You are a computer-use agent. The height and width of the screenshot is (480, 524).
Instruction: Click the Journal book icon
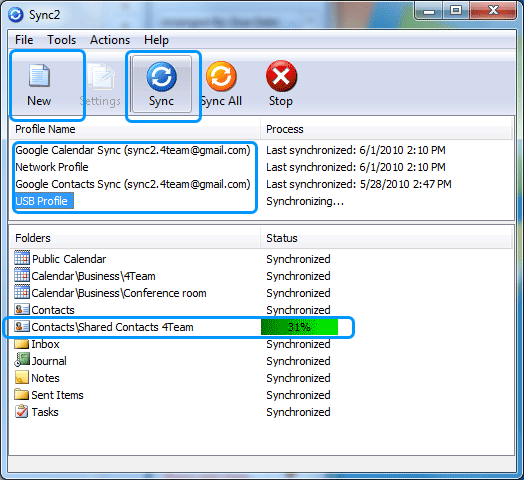(x=22, y=360)
